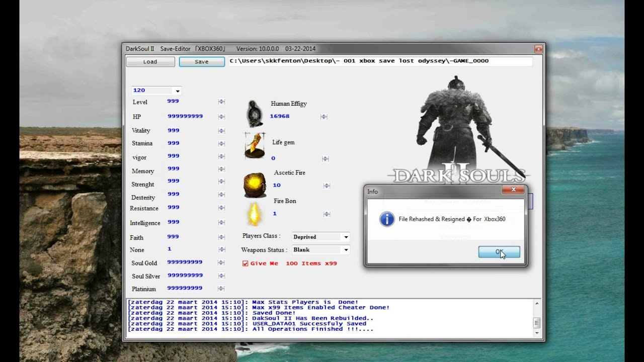Adjust the Resistance value stepper
The image size is (644, 362).
(x=221, y=208)
